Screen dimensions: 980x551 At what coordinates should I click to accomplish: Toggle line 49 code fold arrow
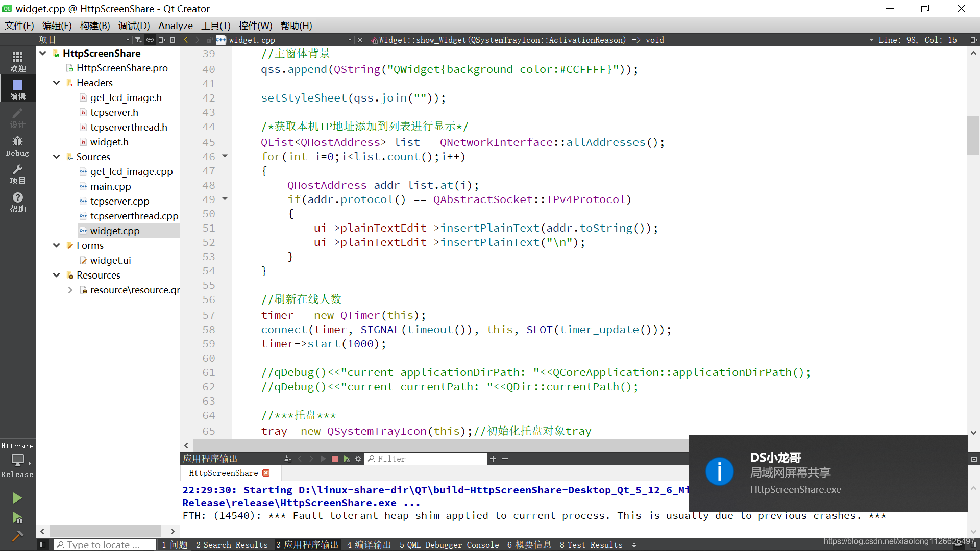pos(225,198)
